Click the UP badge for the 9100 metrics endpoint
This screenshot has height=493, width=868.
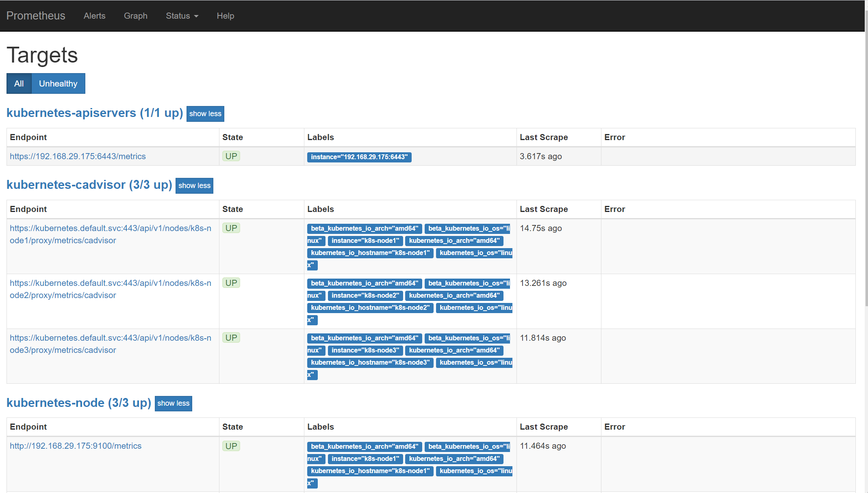coord(231,446)
